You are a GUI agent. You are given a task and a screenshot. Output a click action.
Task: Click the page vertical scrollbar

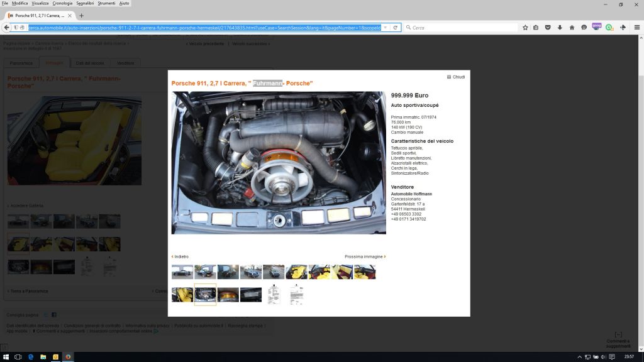[641, 192]
